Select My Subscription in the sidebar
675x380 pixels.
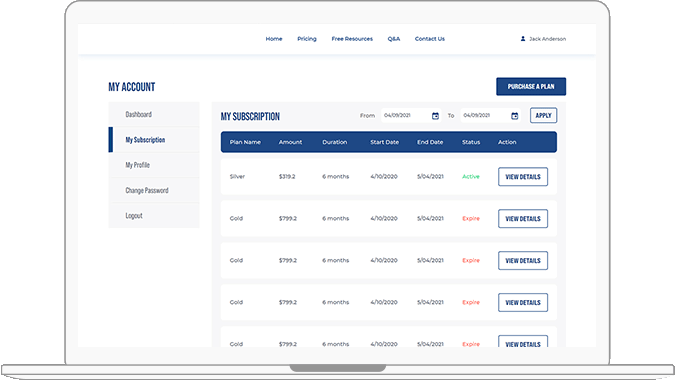[x=154, y=140]
